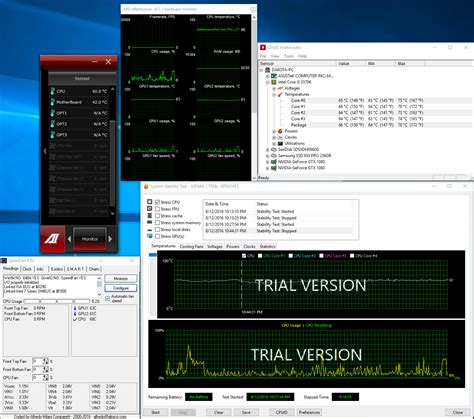Uncheck the Stress CPU checkbox

pos(157,202)
